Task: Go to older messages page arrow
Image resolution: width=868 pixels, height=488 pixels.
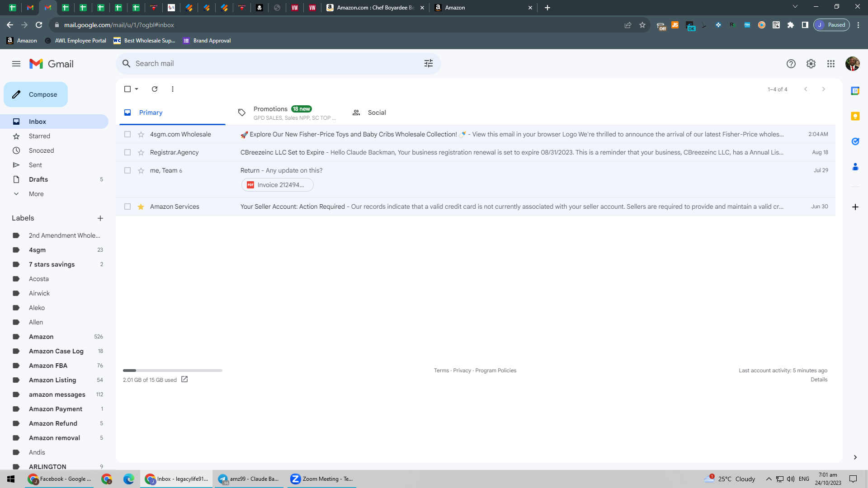Action: [x=824, y=89]
